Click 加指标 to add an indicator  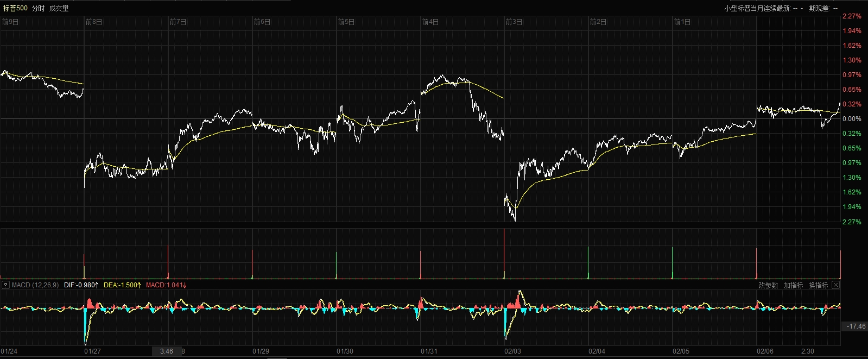click(793, 285)
